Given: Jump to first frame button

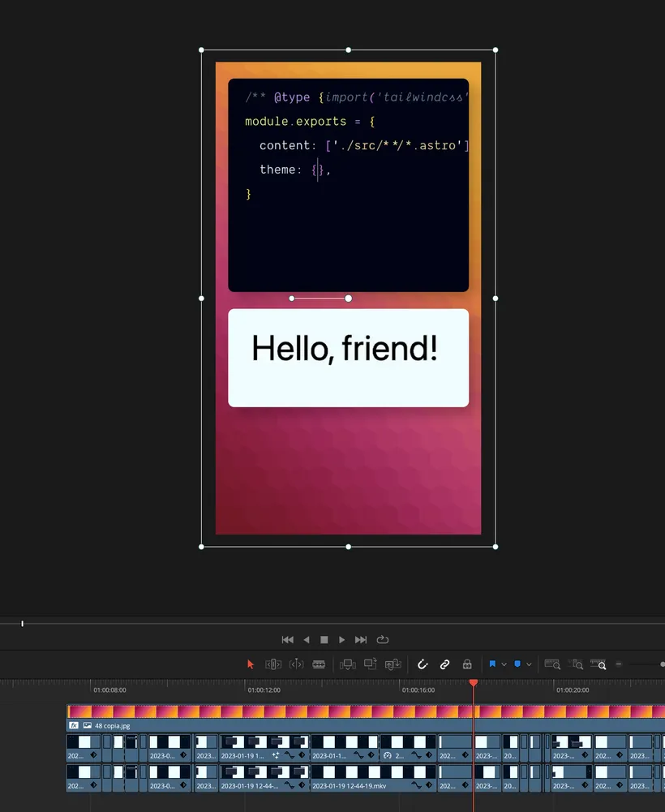Looking at the screenshot, I should click(287, 640).
